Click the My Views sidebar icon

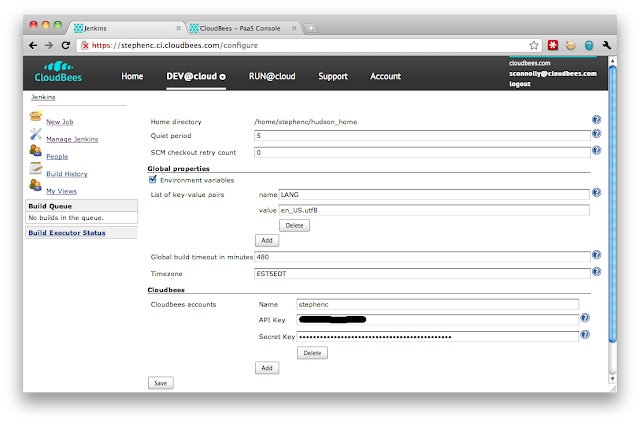point(35,187)
